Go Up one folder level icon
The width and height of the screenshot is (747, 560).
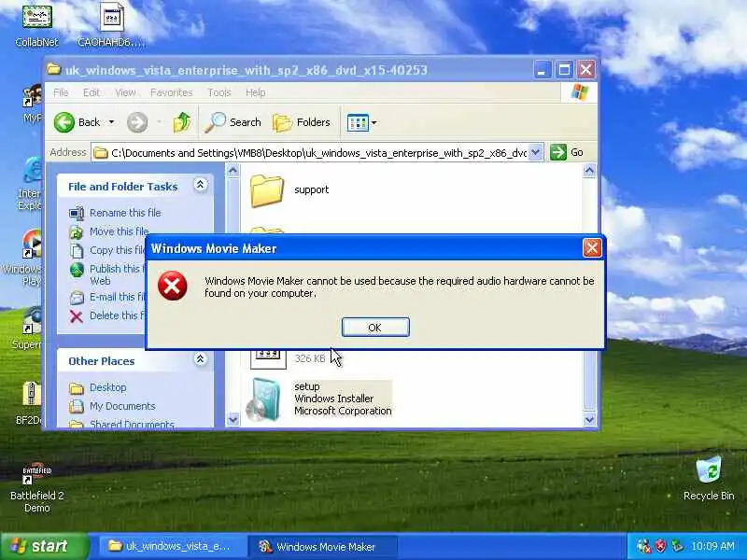181,122
